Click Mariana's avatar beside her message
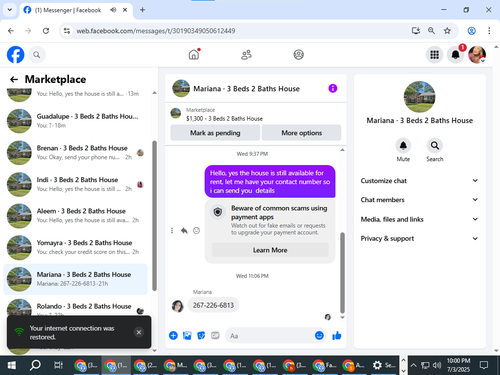This screenshot has width=500, height=375. click(178, 306)
